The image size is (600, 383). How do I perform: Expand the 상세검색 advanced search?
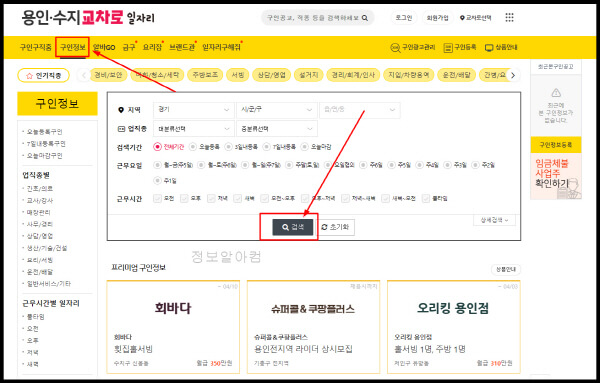coord(494,220)
